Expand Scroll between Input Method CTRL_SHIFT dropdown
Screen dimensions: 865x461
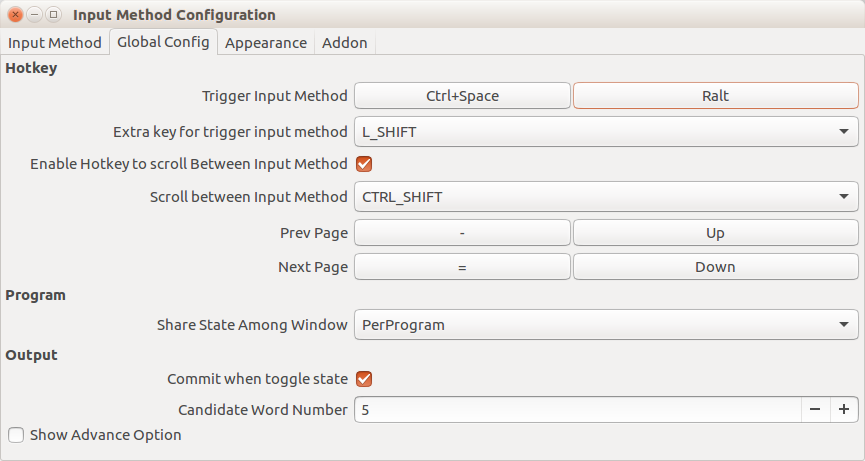click(606, 197)
